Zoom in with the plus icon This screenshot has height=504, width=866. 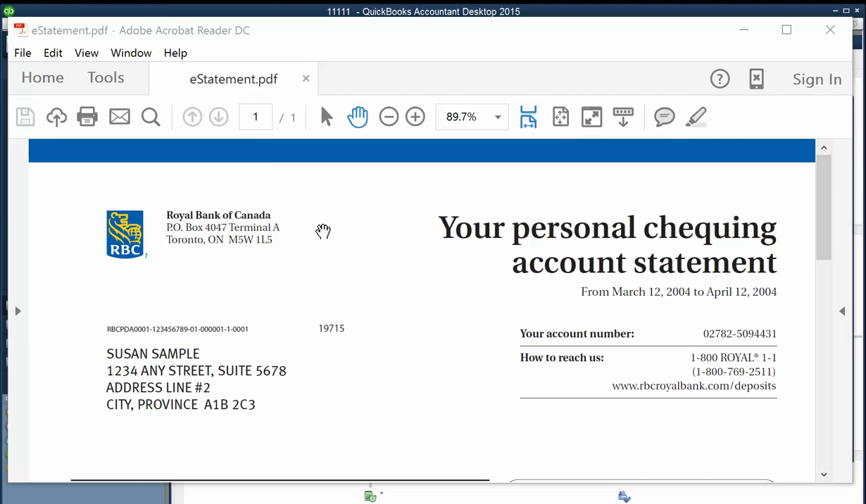(415, 117)
